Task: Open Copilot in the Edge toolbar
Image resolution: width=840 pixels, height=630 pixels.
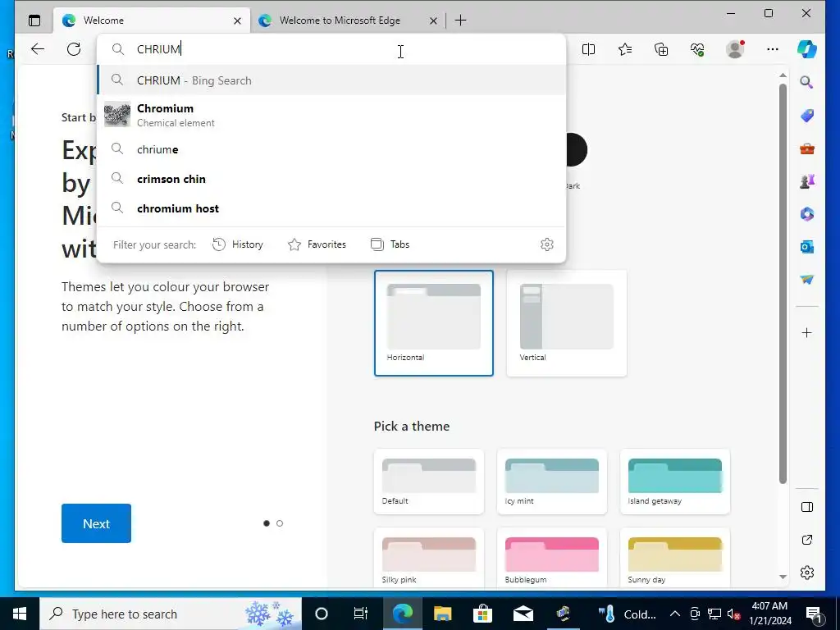Action: tap(807, 49)
